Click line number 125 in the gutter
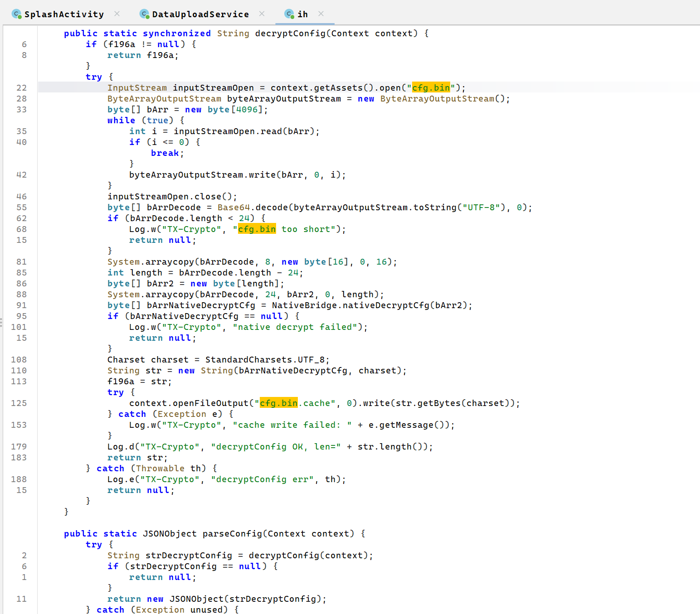 click(19, 403)
